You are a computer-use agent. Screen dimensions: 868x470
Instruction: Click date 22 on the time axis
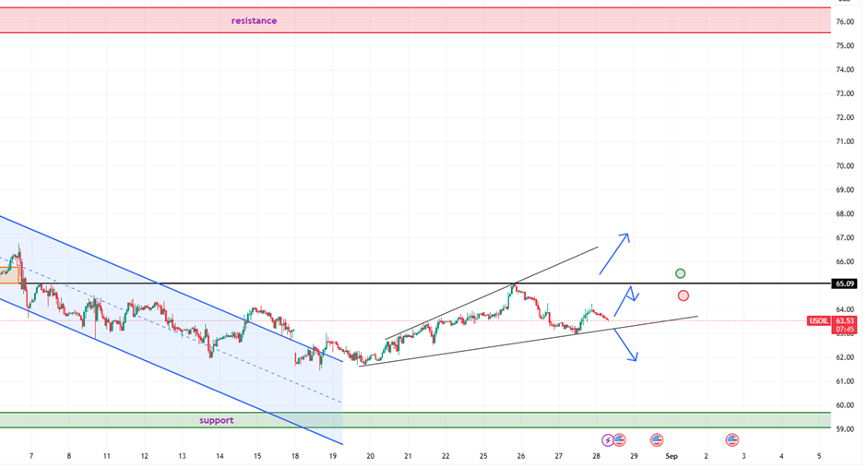446,456
